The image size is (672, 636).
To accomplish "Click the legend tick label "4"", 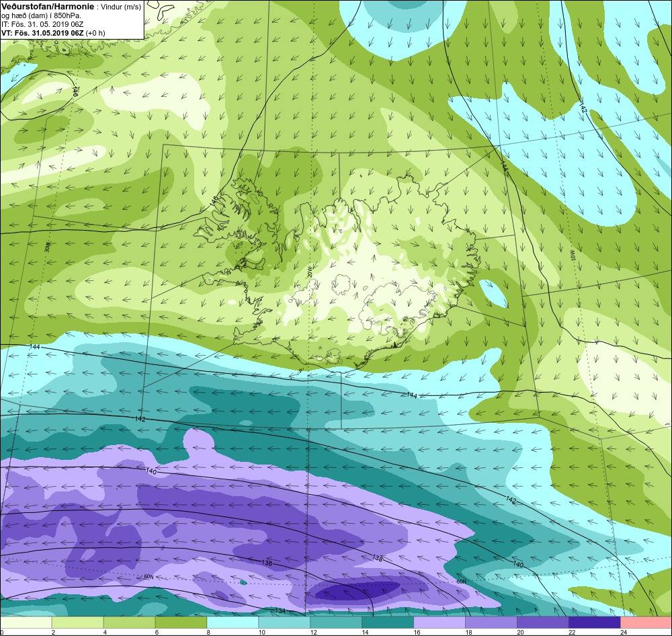I will pos(105,632).
